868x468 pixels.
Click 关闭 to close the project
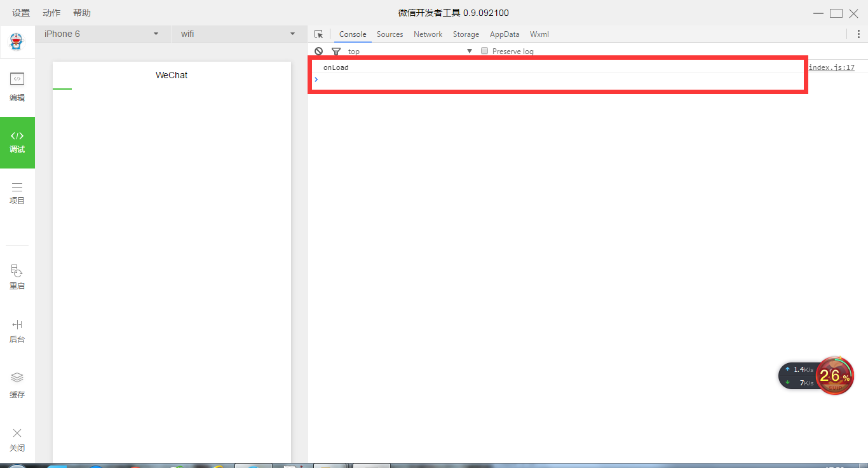(17, 439)
